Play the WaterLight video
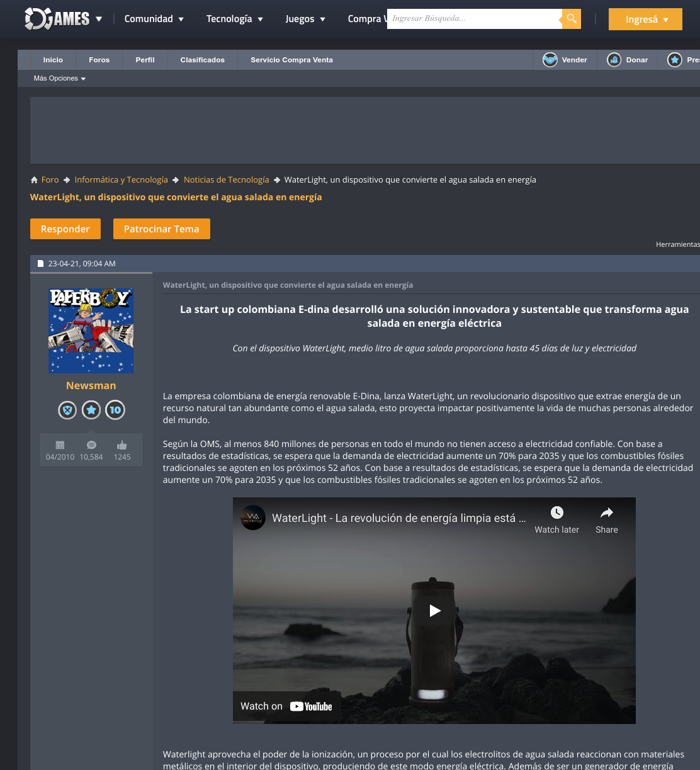This screenshot has height=770, width=700. tap(434, 610)
